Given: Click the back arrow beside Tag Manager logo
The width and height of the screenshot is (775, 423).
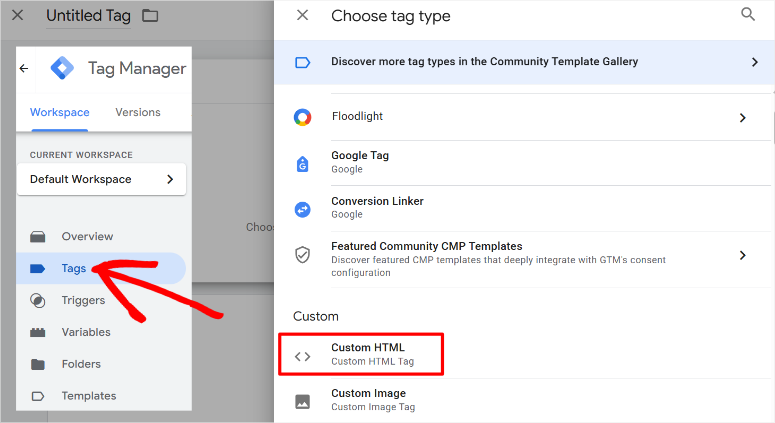Looking at the screenshot, I should point(25,69).
